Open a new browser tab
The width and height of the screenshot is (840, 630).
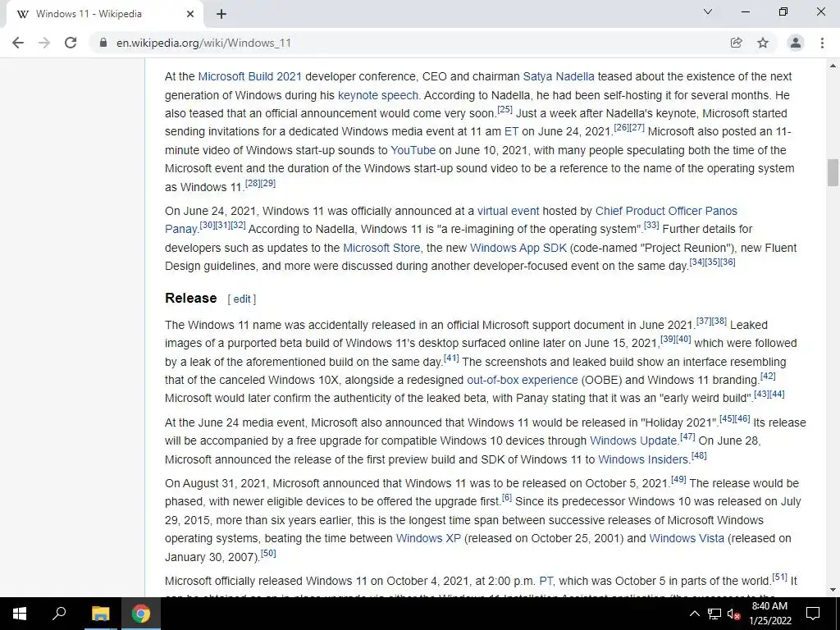pyautogui.click(x=221, y=15)
